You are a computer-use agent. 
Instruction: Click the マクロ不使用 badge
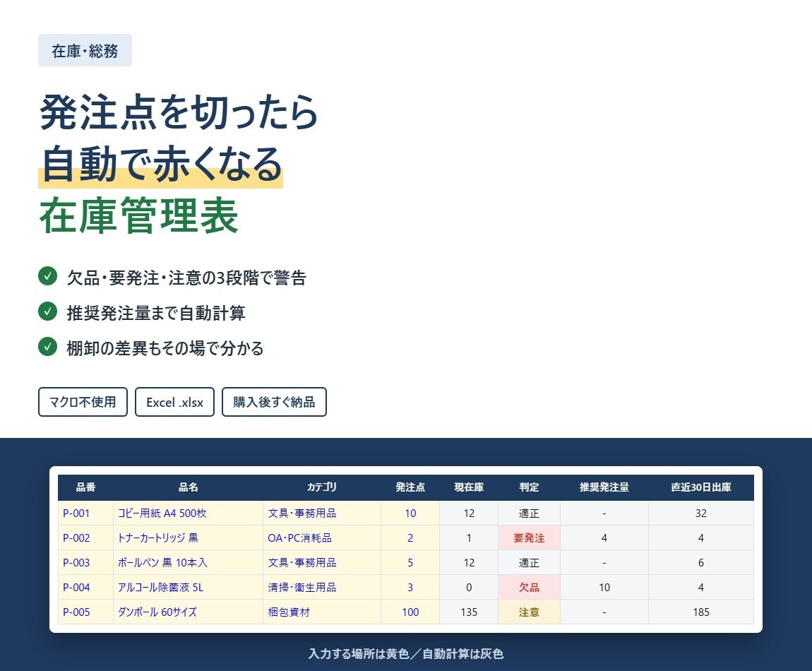pyautogui.click(x=83, y=402)
